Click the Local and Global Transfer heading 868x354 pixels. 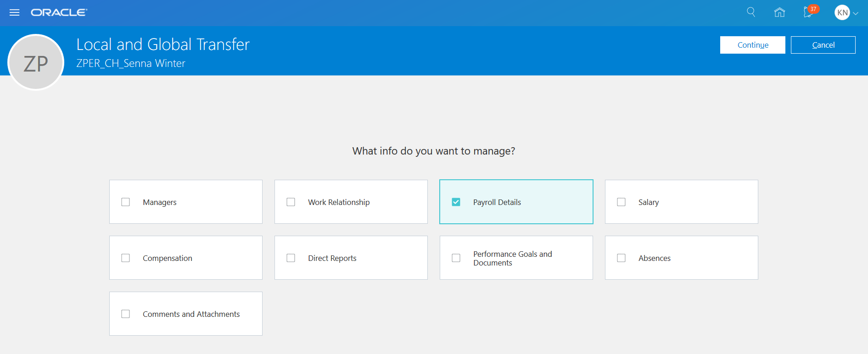coord(163,44)
